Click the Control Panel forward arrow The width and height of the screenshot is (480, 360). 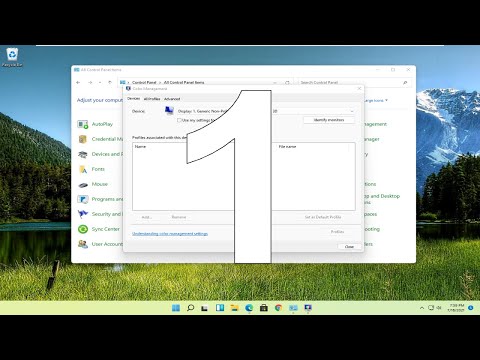[90, 82]
